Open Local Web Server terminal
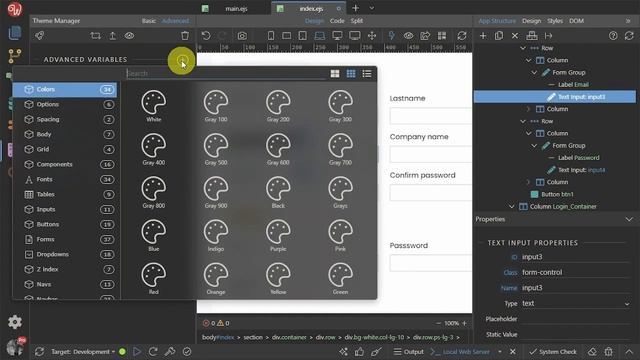The image size is (640, 360). tap(460, 352)
